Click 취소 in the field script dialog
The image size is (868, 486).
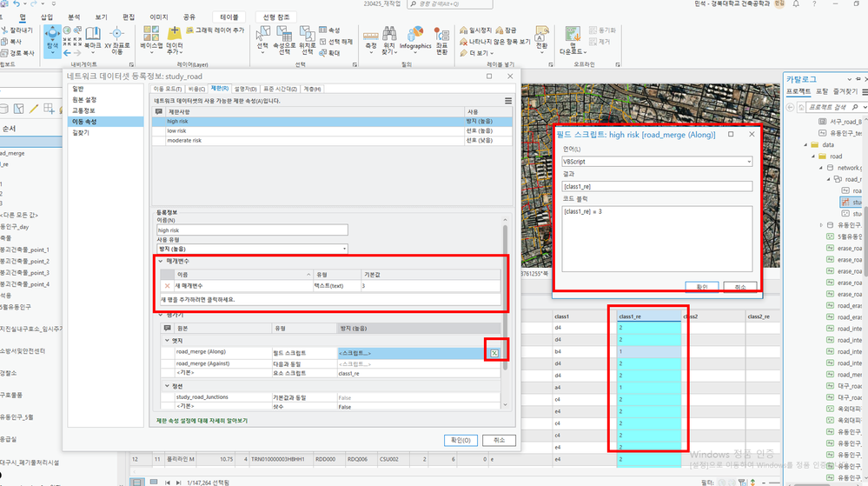[x=740, y=287]
